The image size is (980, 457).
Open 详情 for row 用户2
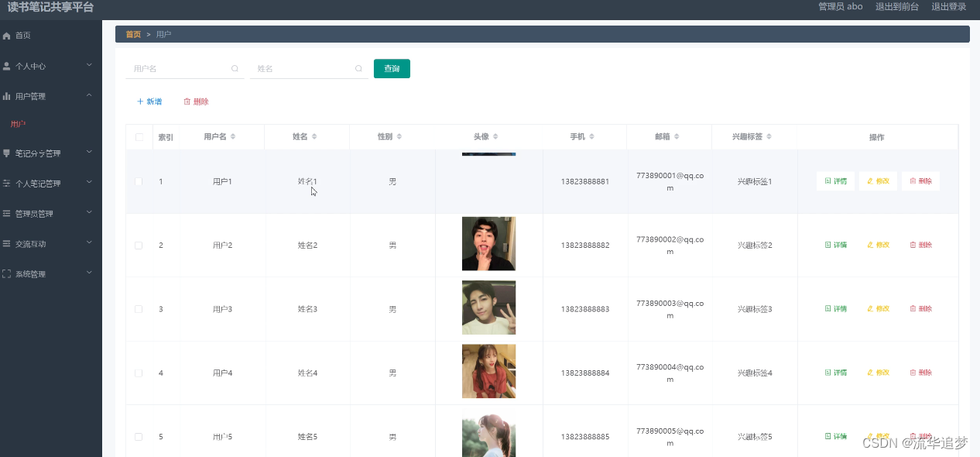(x=835, y=245)
